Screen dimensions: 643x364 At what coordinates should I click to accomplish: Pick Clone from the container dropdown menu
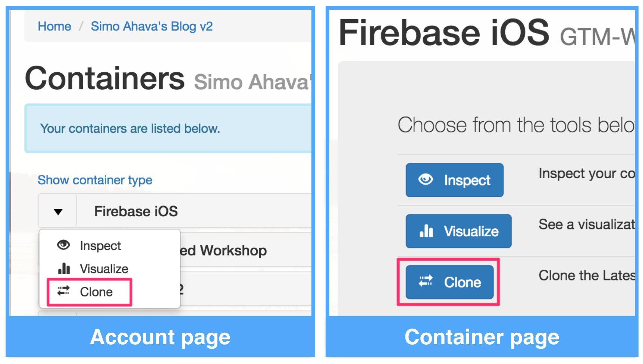click(96, 292)
